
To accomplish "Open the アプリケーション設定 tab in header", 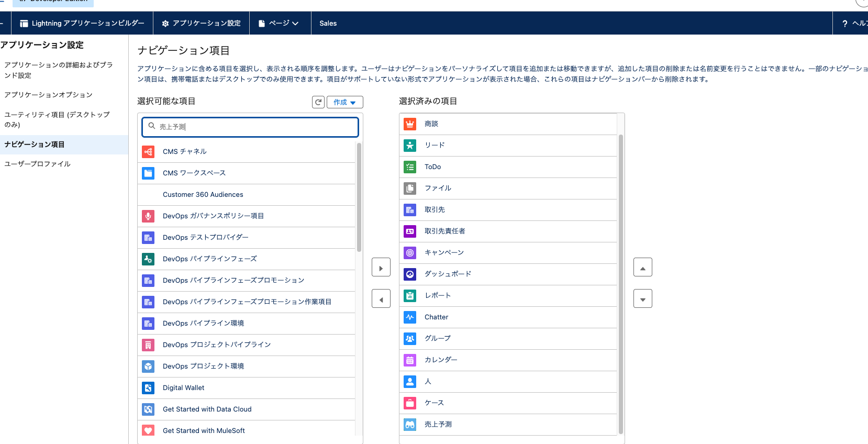I will click(202, 23).
